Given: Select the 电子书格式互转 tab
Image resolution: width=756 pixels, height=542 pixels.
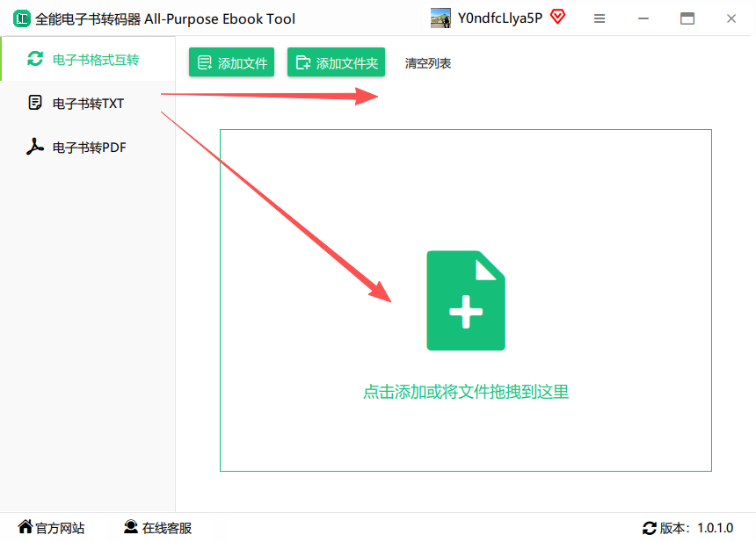Looking at the screenshot, I should click(x=88, y=59).
